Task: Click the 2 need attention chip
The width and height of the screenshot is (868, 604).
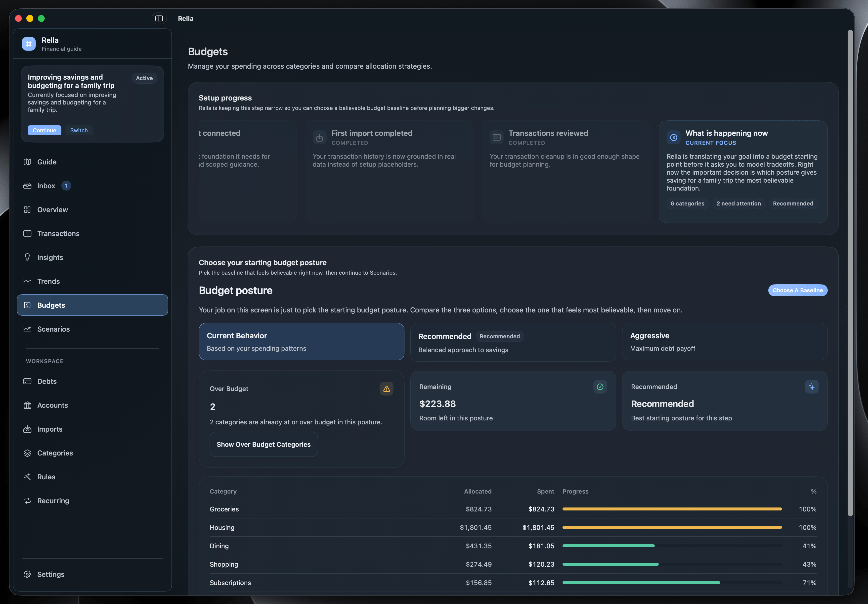Action: 738,203
